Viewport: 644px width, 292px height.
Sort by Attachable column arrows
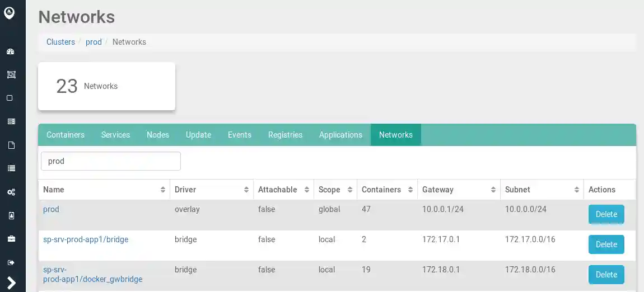[x=307, y=190]
